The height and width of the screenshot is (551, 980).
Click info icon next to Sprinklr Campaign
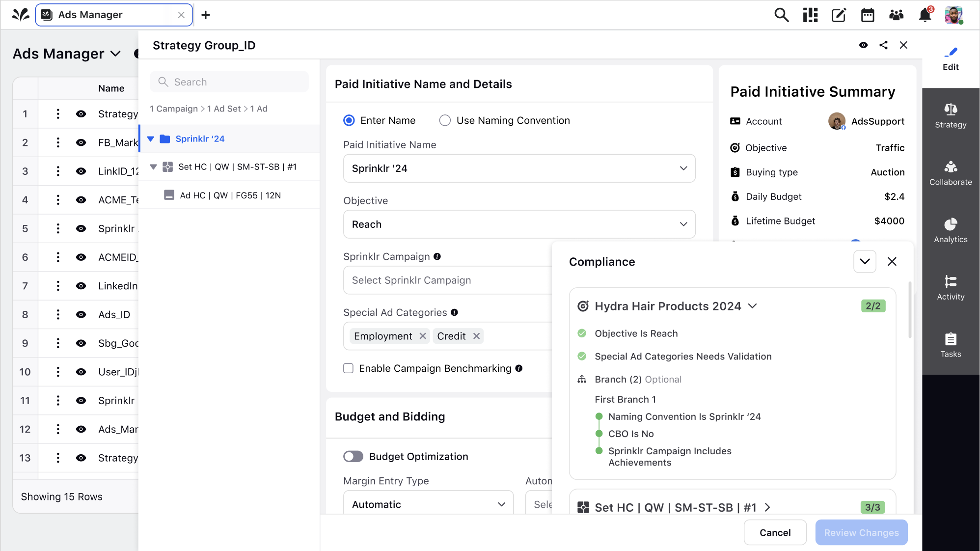tap(437, 256)
